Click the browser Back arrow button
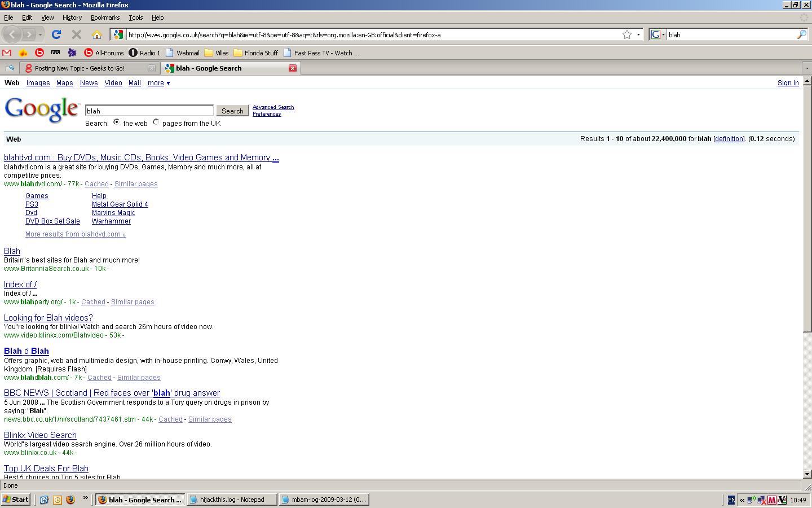 coord(12,34)
